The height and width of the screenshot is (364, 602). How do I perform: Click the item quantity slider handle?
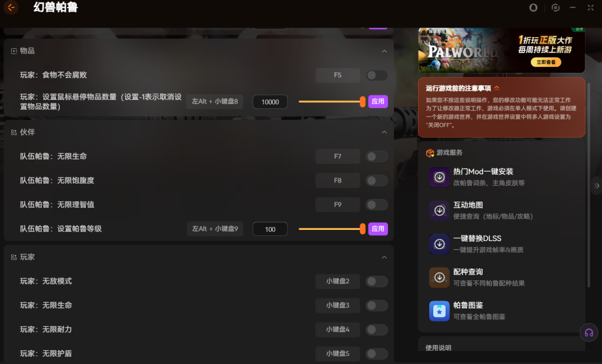point(363,102)
